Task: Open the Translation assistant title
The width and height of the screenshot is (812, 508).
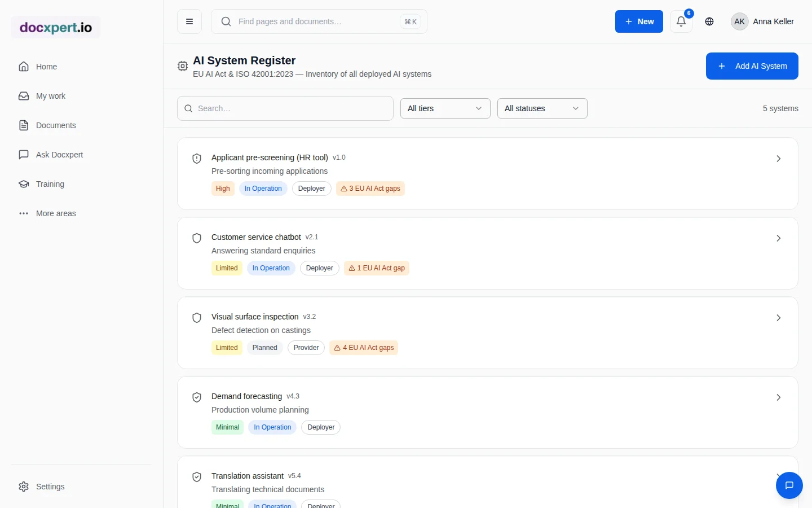Action: click(248, 476)
